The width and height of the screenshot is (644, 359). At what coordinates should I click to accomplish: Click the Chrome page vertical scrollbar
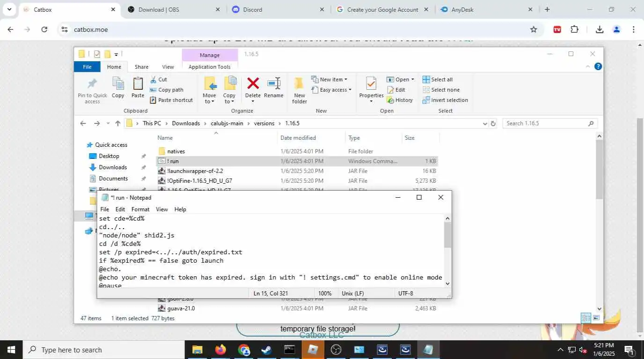tap(640, 224)
